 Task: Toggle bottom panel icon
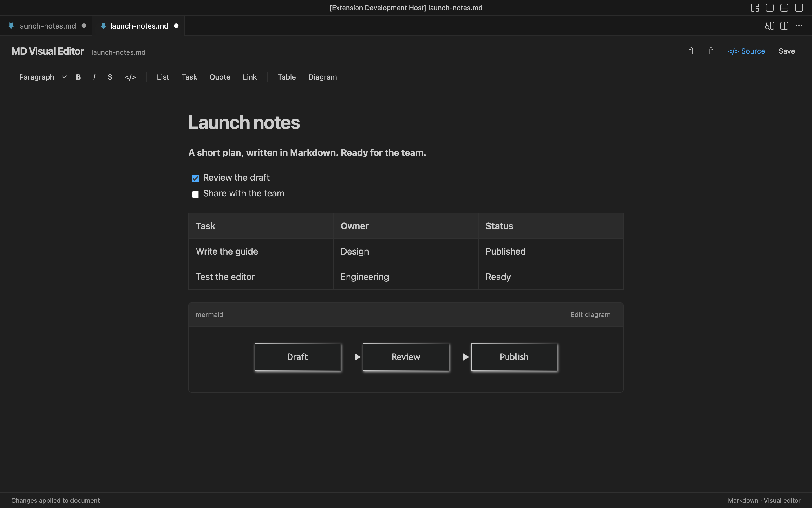(784, 8)
